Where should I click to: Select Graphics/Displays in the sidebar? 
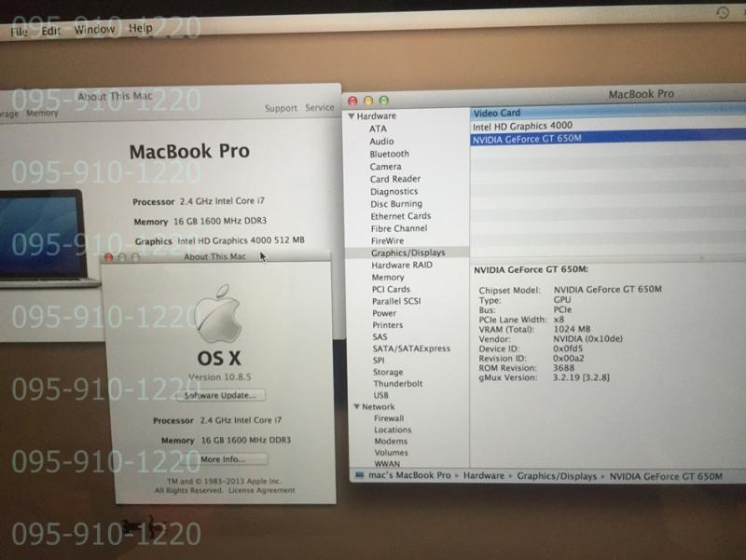point(408,253)
